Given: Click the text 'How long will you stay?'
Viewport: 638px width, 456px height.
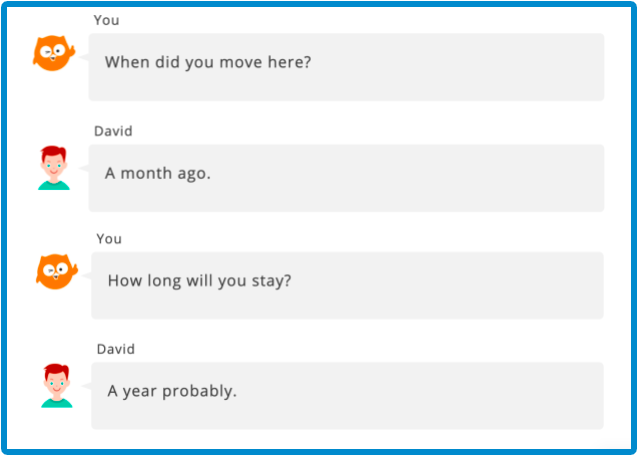Looking at the screenshot, I should click(x=200, y=281).
